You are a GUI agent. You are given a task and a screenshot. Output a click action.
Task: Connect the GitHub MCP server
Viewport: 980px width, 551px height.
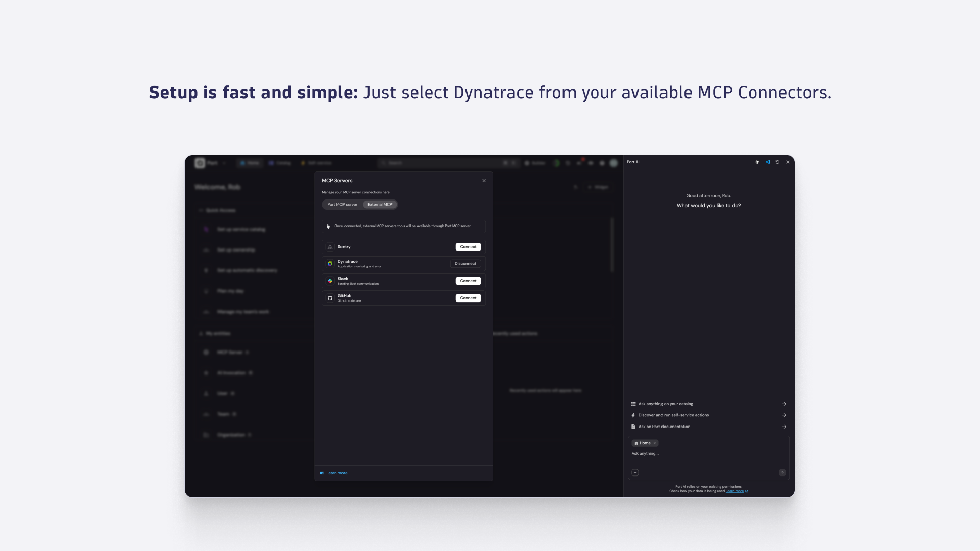click(468, 298)
